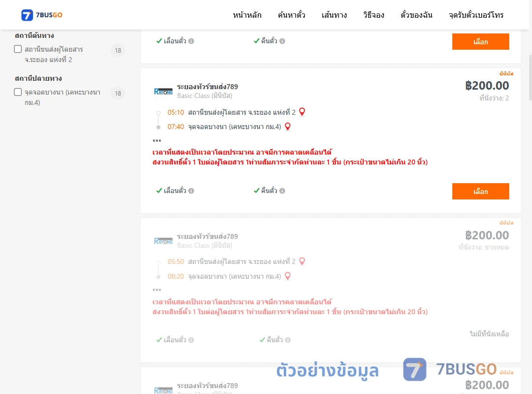The height and width of the screenshot is (394, 532).
Task: Open the ค้นหาตั๋ว menu item
Action: click(x=292, y=15)
